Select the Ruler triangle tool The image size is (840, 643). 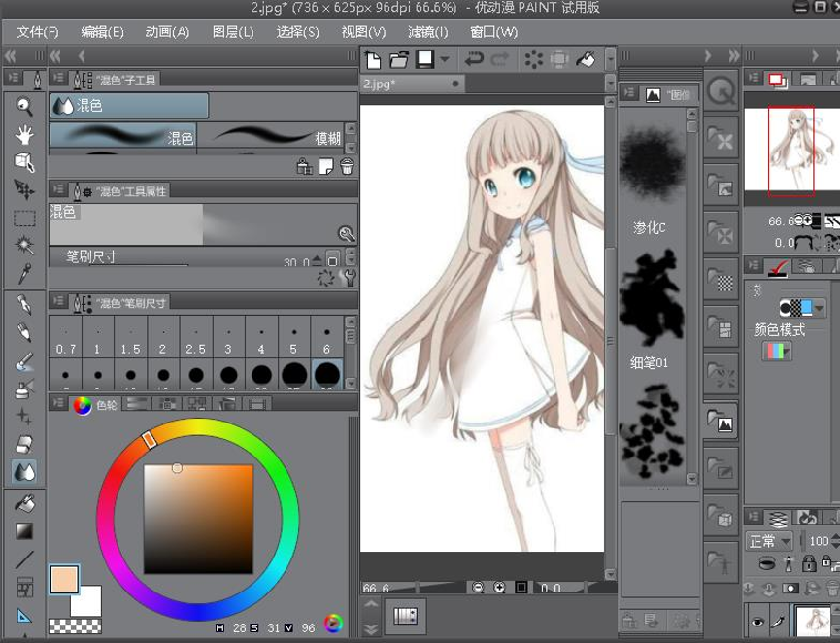[x=24, y=616]
